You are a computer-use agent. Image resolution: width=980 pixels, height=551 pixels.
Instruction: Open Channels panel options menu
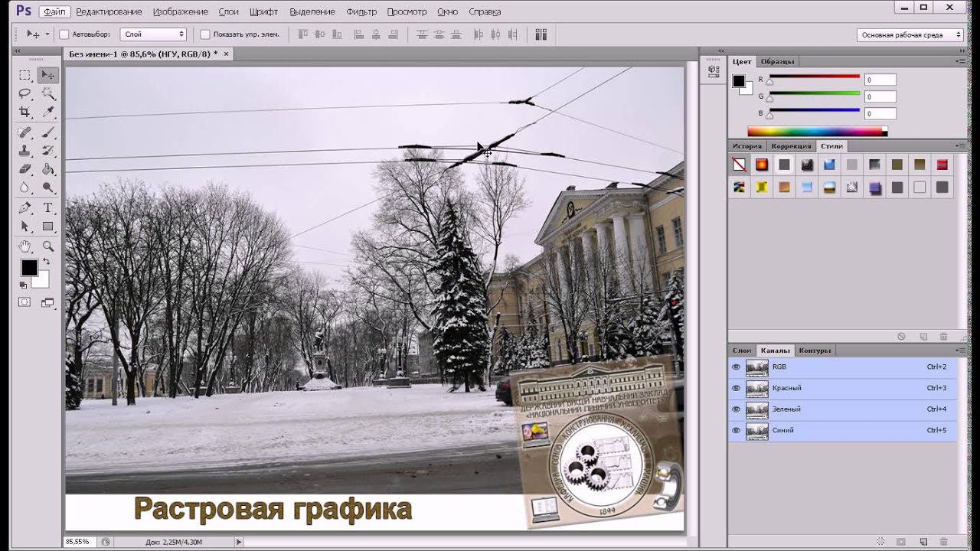pos(961,350)
